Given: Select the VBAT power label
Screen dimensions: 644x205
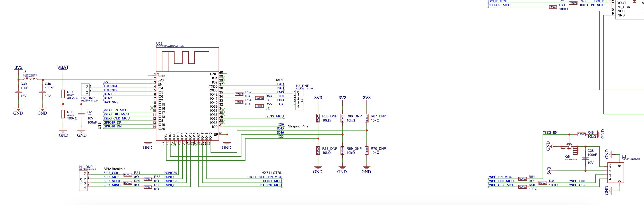Looking at the screenshot, I should pos(63,67).
